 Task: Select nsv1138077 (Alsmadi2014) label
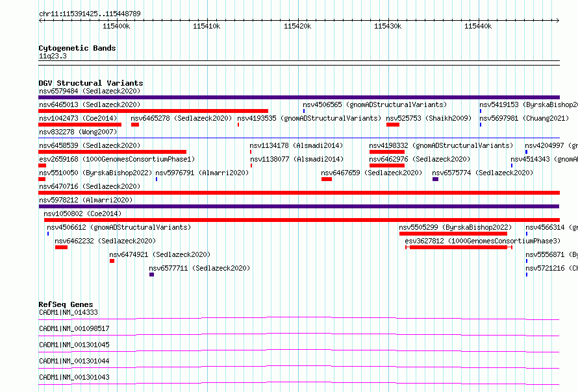coord(297,159)
